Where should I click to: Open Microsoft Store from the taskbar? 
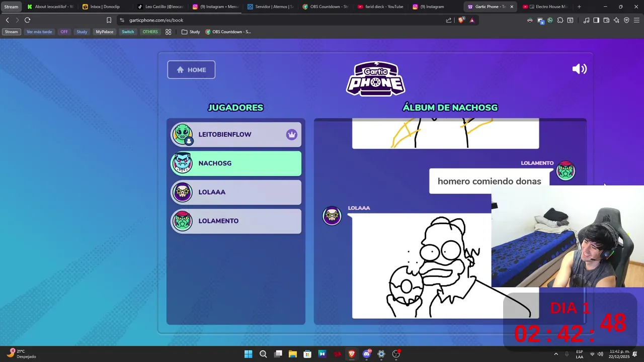point(307,354)
